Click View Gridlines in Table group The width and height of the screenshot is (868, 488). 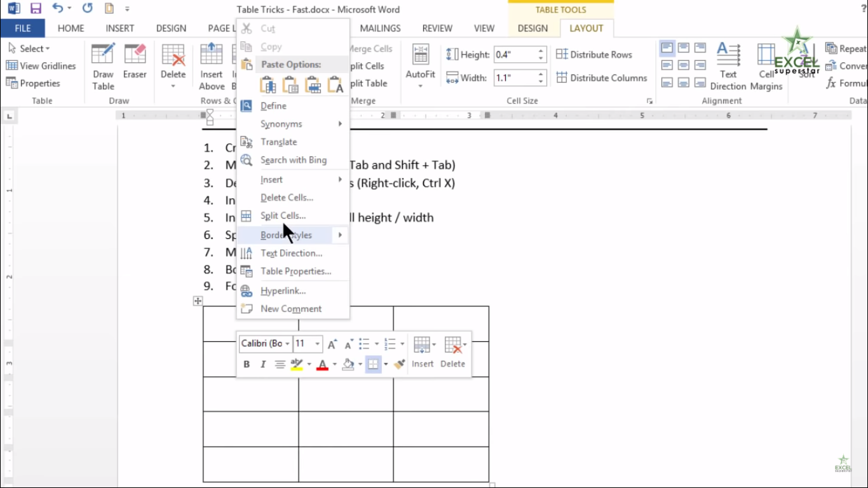(41, 66)
